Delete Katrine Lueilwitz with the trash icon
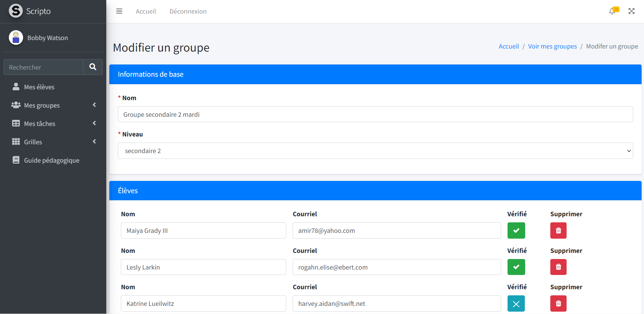The image size is (644, 314). [558, 303]
